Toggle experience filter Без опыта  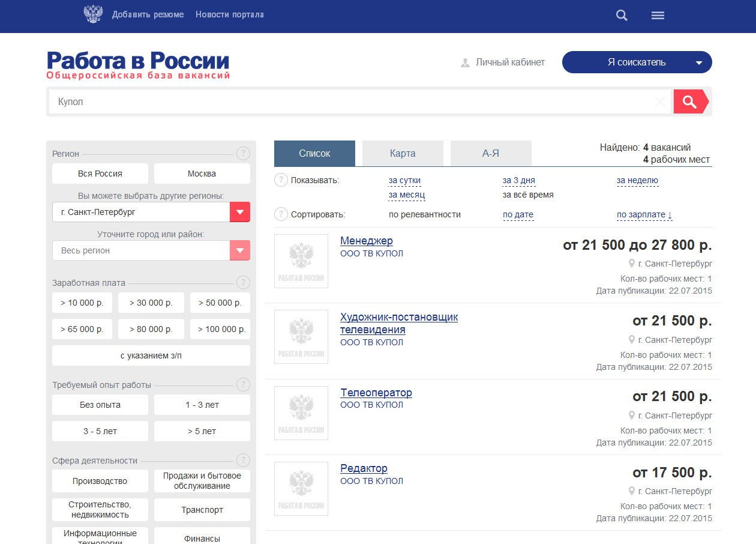pos(100,405)
